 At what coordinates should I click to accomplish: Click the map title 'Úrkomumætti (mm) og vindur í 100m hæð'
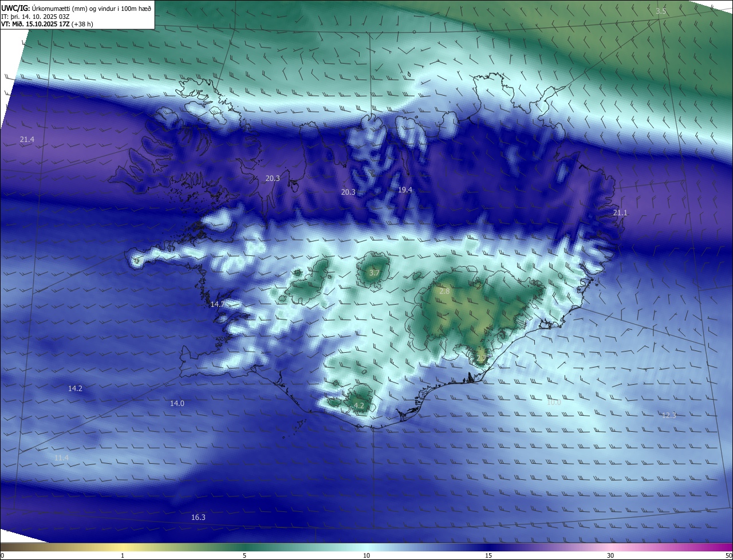click(92, 7)
